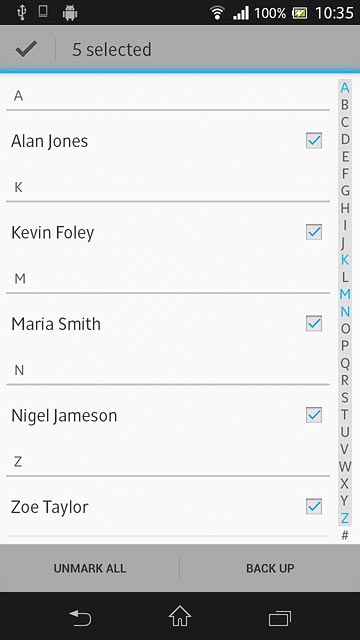
Task: Tap the battery status icon
Action: point(300,13)
